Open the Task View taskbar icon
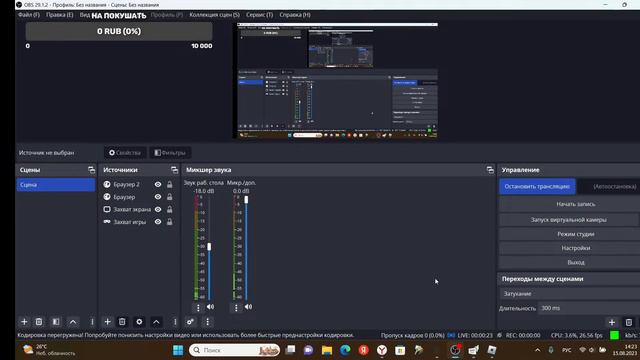 point(290,350)
